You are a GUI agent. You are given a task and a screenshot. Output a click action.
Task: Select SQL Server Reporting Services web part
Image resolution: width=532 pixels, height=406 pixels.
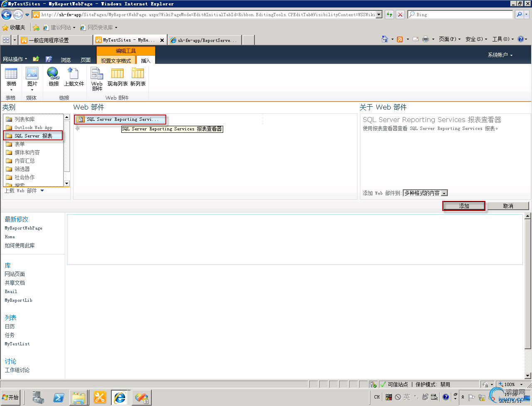click(x=121, y=119)
